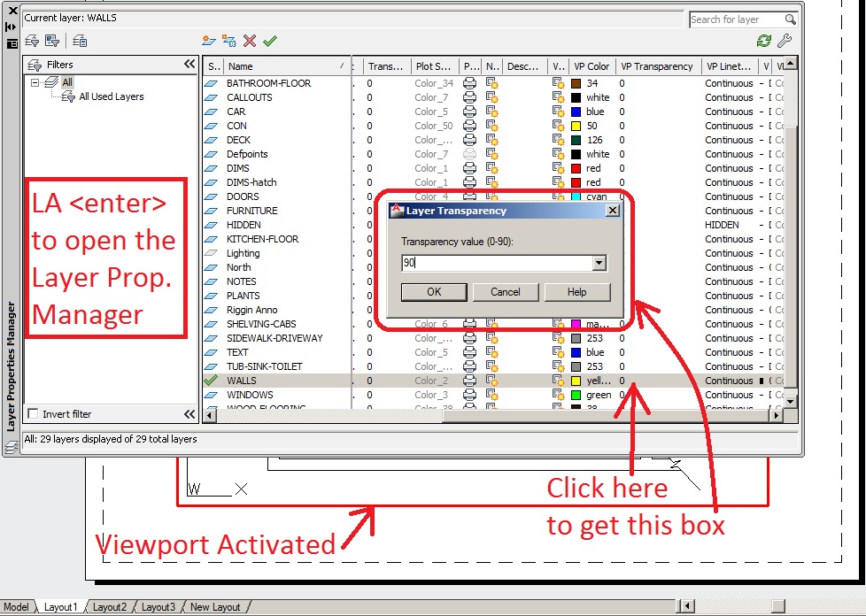Image resolution: width=866 pixels, height=616 pixels.
Task: Create a new layer
Action: coord(208,40)
